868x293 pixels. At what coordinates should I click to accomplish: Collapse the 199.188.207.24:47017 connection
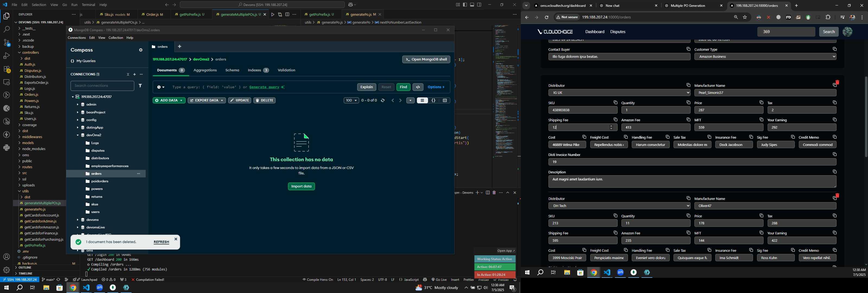click(x=72, y=97)
